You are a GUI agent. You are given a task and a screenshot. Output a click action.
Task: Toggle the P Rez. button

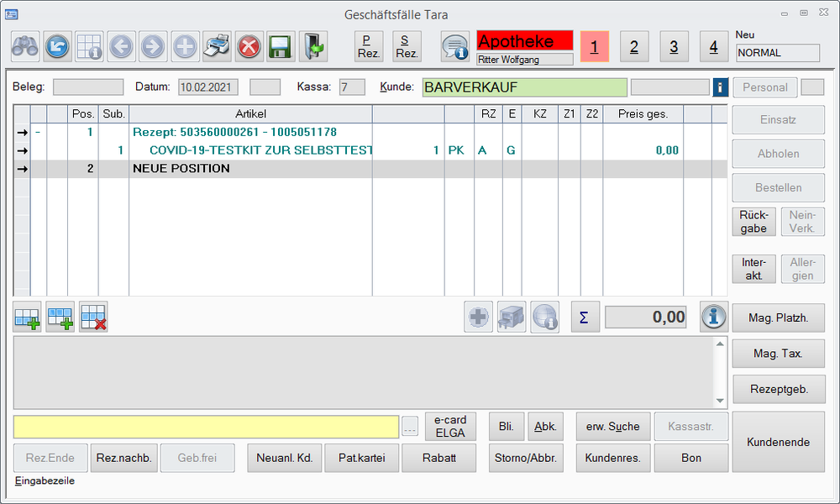click(x=368, y=46)
